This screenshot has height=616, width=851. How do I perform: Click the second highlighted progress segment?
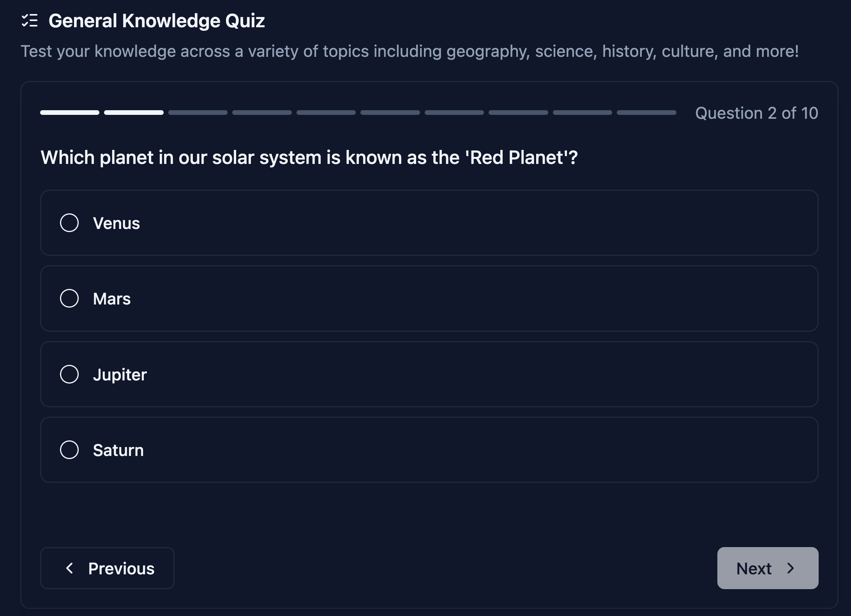[134, 113]
